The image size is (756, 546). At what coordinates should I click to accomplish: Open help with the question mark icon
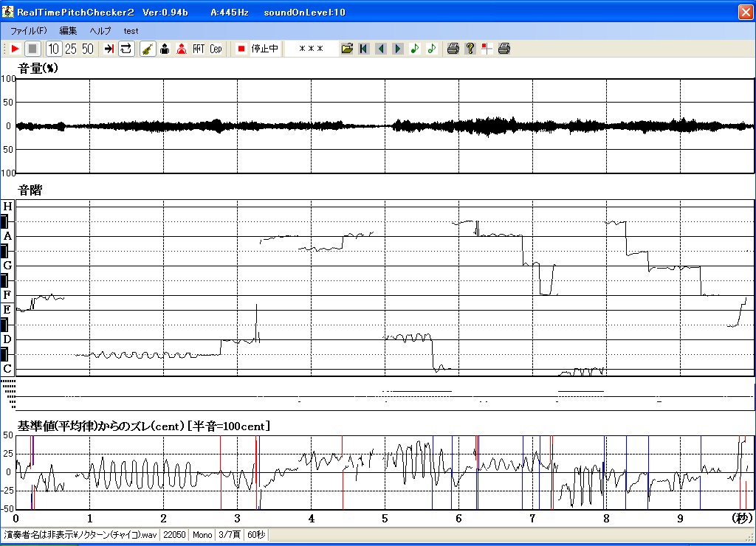[470, 49]
